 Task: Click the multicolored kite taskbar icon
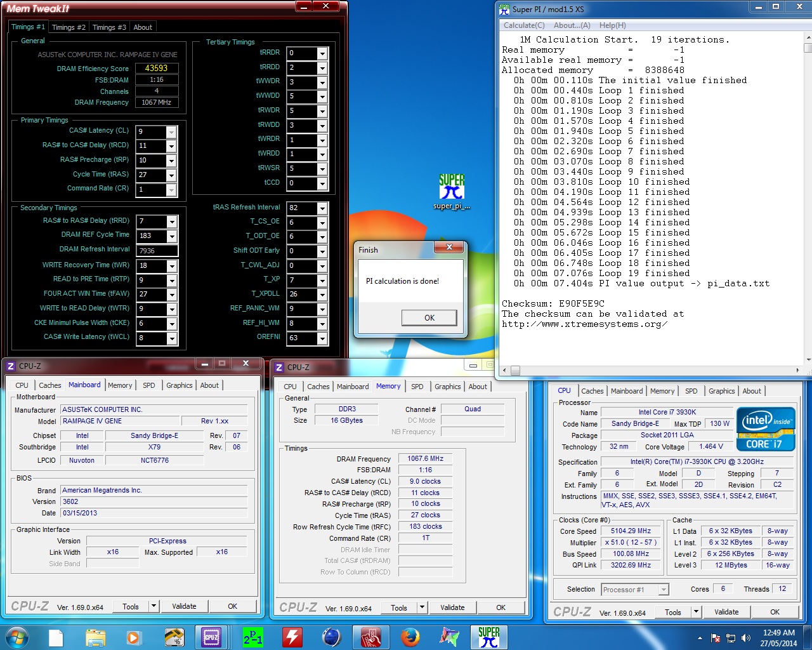pyautogui.click(x=450, y=637)
